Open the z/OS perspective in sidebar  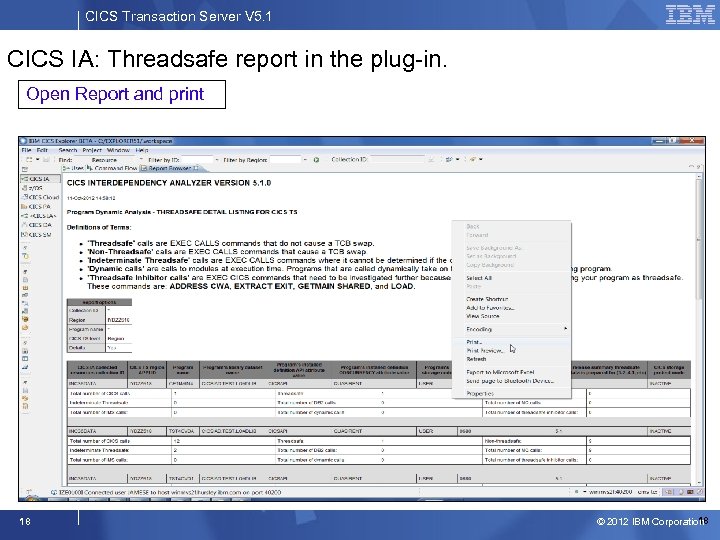pos(33,188)
